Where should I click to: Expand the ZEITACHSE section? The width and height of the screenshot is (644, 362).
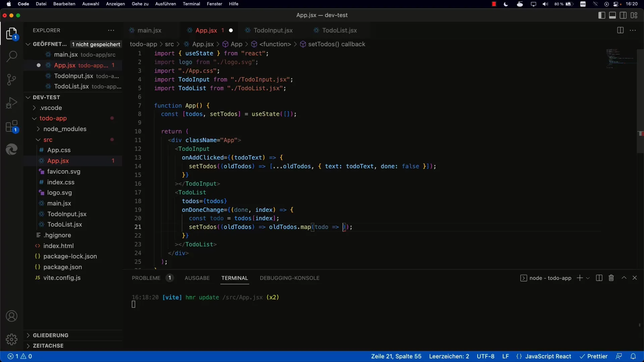tap(28, 346)
